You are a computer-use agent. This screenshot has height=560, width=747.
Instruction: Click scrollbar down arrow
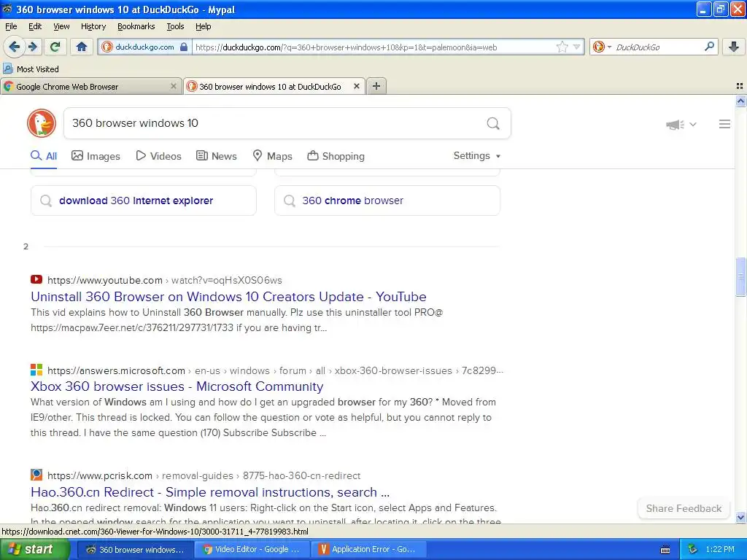(x=741, y=517)
